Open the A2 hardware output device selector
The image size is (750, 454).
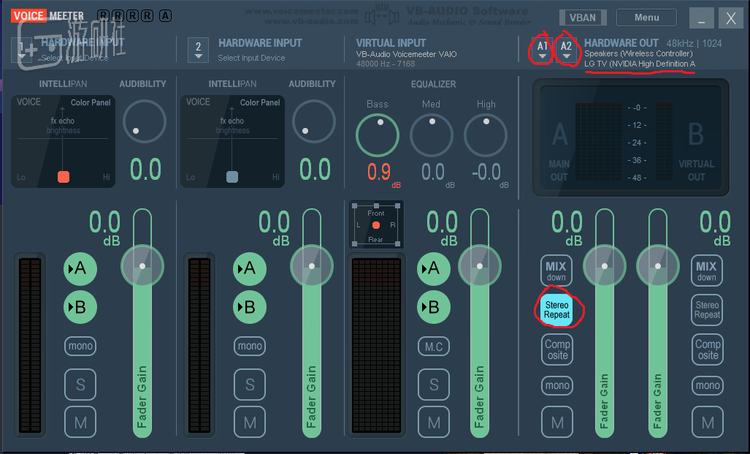point(567,49)
